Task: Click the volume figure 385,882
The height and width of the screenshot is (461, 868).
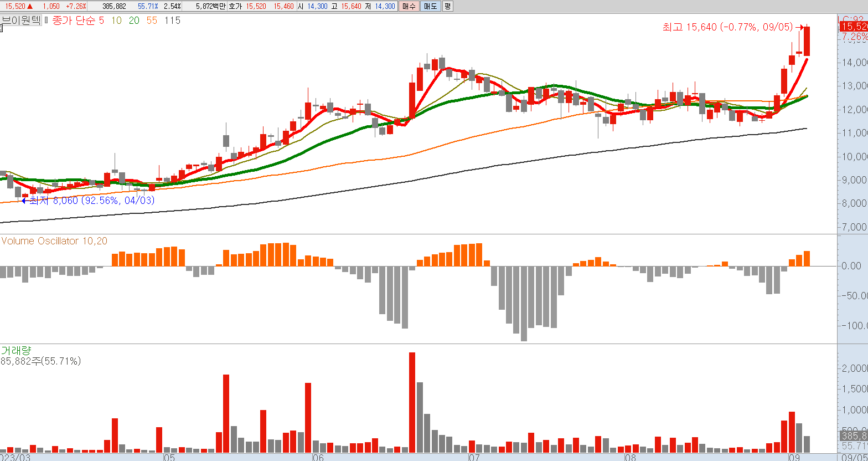Action: (x=114, y=6)
